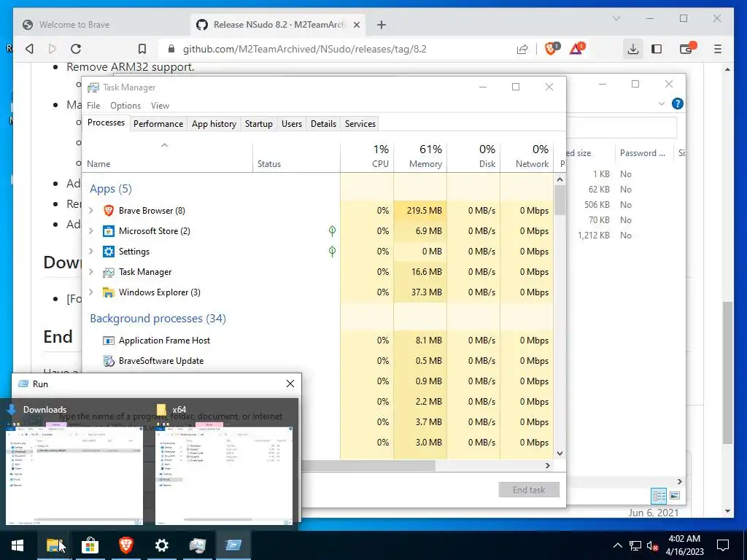This screenshot has height=560, width=747.
Task: Open Brave Shields lion icon
Action: 551,48
